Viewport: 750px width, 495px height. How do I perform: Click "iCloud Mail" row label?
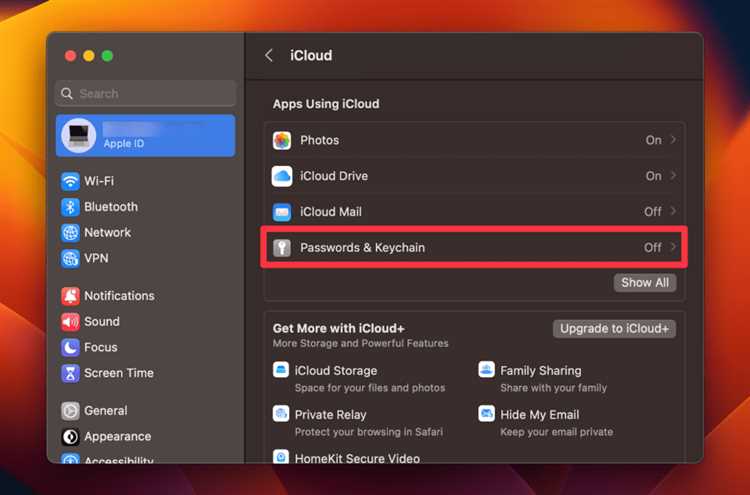pos(331,212)
